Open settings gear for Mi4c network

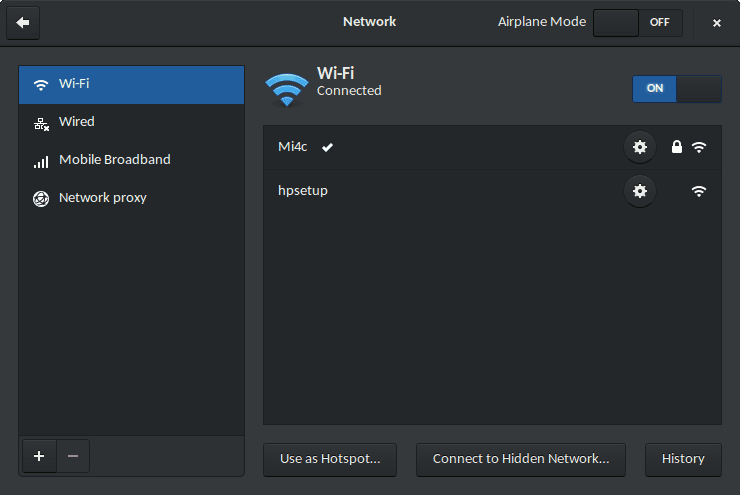point(640,147)
